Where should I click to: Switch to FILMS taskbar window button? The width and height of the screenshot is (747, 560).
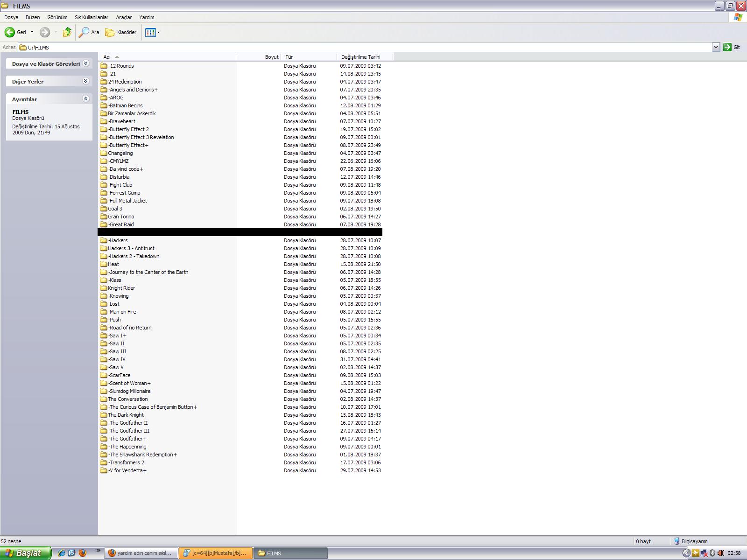pos(290,553)
